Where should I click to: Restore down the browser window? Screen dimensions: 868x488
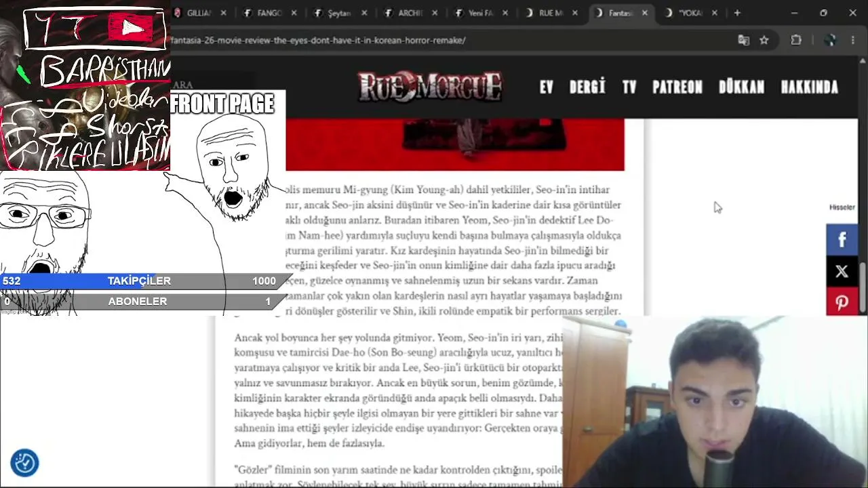click(x=823, y=13)
